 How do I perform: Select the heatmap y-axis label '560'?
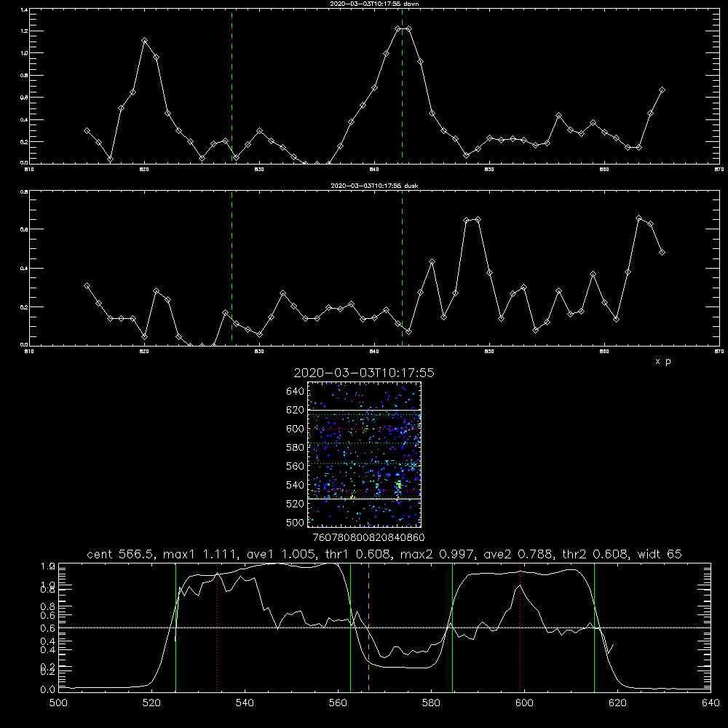point(296,466)
